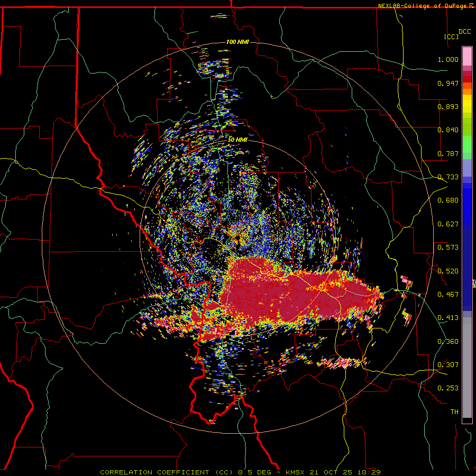The image size is (476, 476).
Task: Click the 21 OCT 25 date text
Action: coord(331,472)
